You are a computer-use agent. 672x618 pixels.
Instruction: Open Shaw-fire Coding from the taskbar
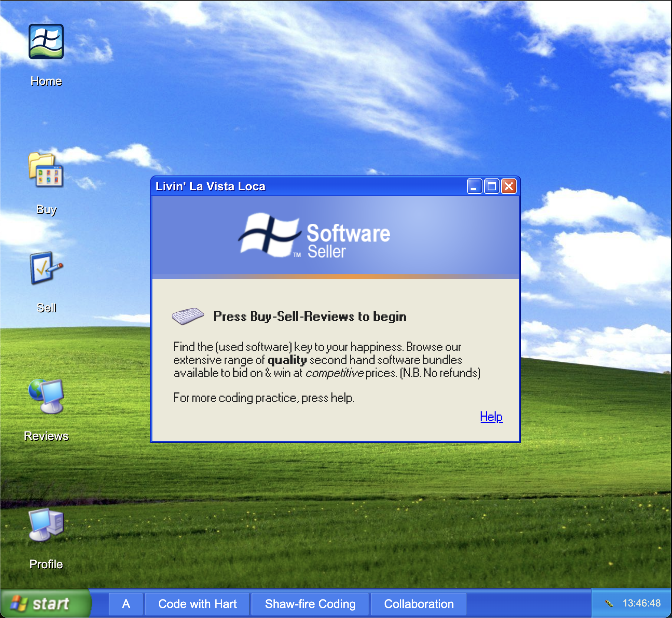tap(310, 604)
